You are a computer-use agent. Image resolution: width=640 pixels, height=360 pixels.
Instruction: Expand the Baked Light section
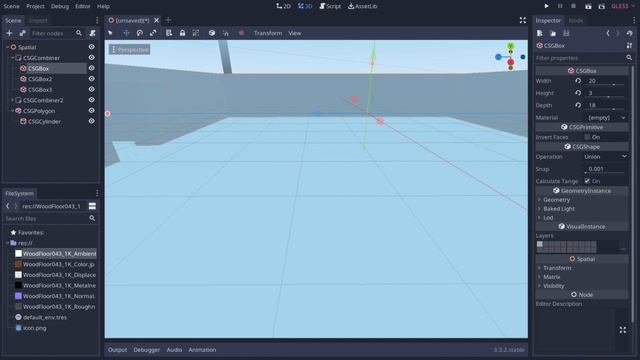coord(558,209)
